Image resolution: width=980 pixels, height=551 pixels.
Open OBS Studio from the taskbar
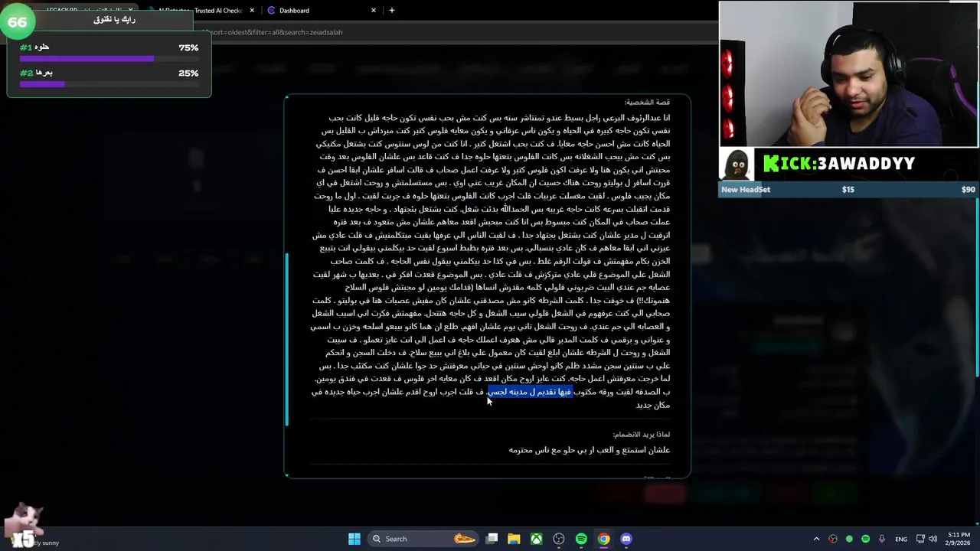pos(559,539)
